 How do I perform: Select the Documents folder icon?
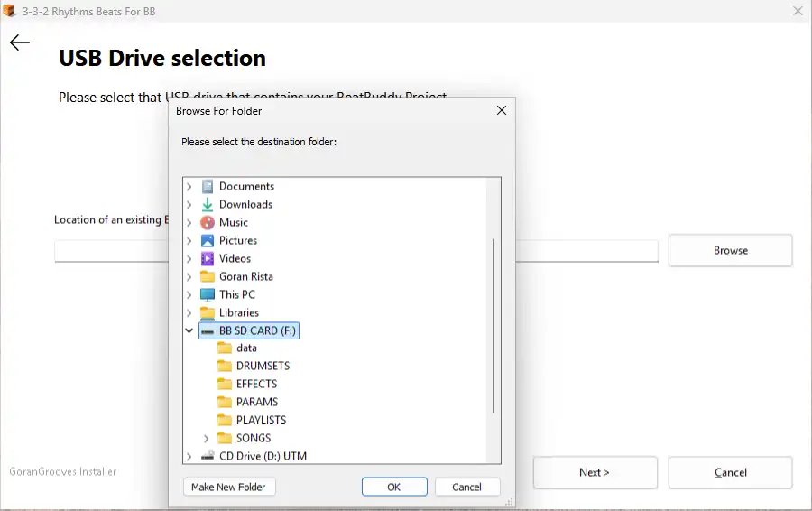(x=208, y=186)
